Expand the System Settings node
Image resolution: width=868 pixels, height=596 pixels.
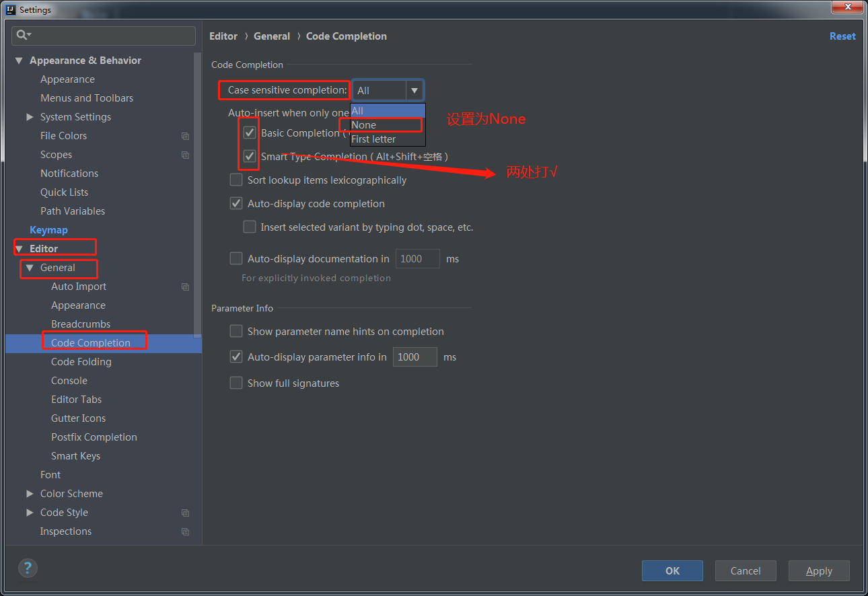(30, 117)
